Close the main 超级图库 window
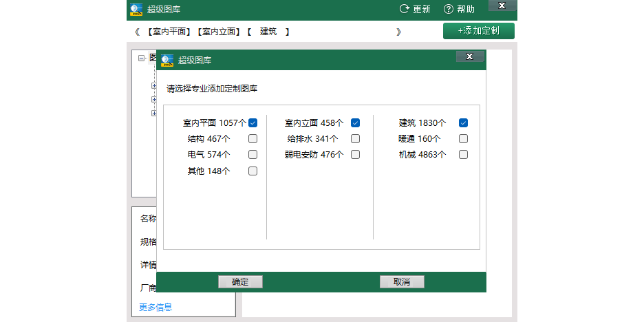644x322 pixels. coord(502,6)
